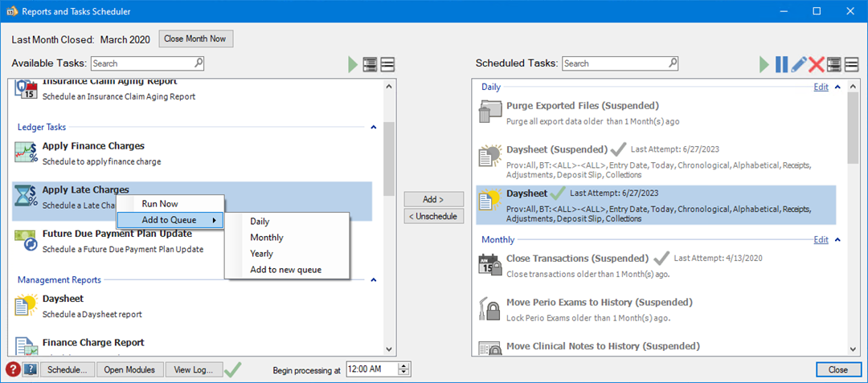The image size is (868, 383).
Task: Pause the selected scheduled task
Action: click(781, 64)
